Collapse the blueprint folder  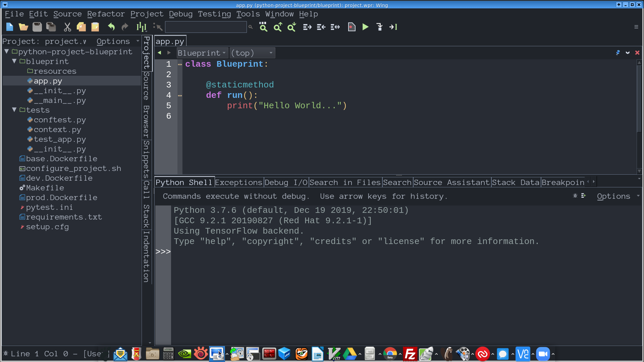14,61
